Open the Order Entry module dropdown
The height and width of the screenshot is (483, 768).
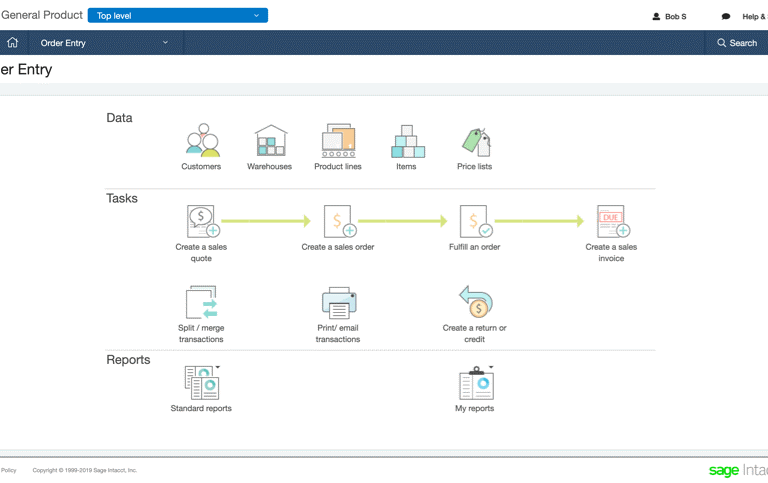pyautogui.click(x=105, y=43)
